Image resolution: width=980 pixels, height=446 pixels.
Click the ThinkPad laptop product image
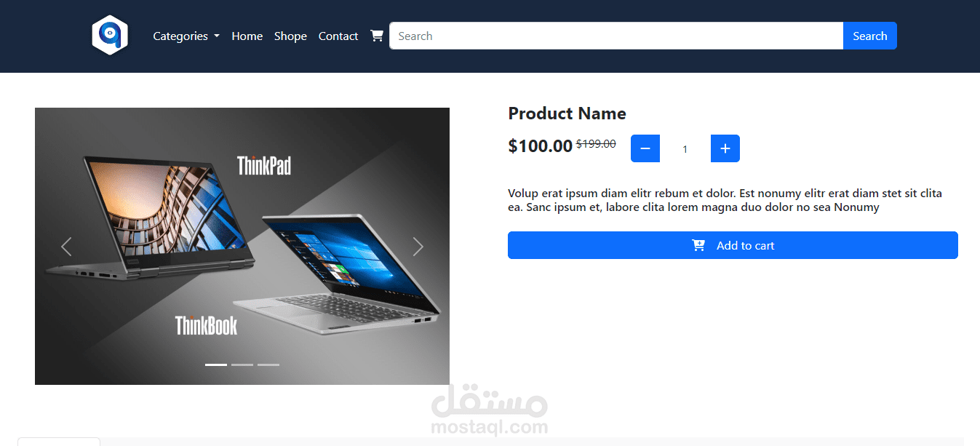coord(242,246)
